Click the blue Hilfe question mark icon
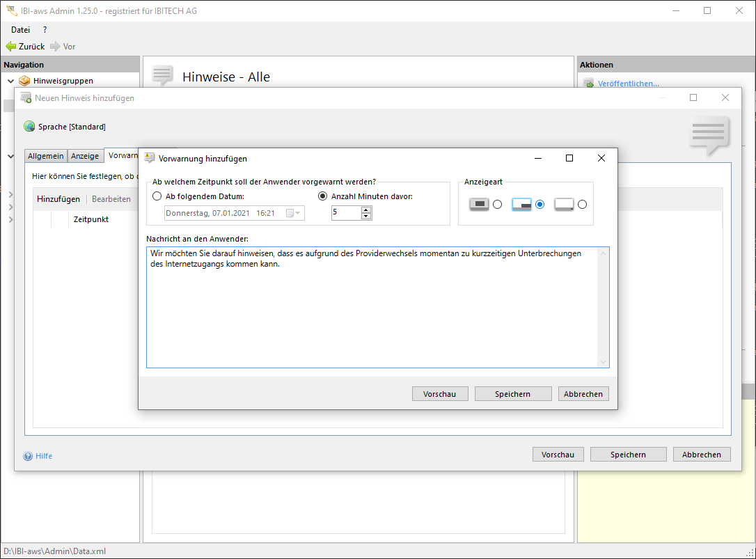 click(x=28, y=457)
